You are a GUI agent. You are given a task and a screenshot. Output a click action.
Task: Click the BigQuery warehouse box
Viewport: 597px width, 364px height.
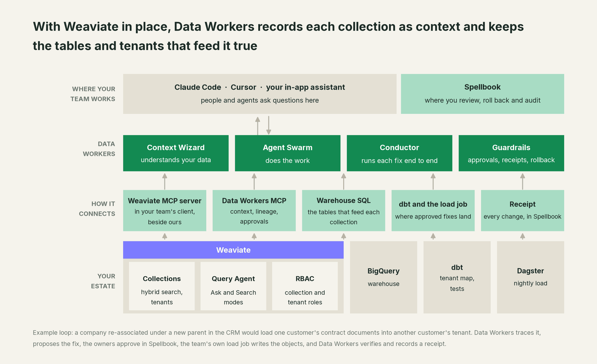point(384,277)
